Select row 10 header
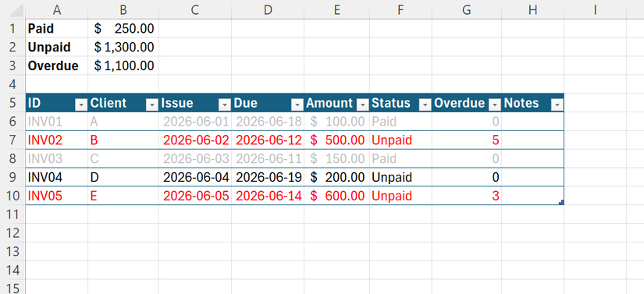644x294 pixels. point(12,196)
